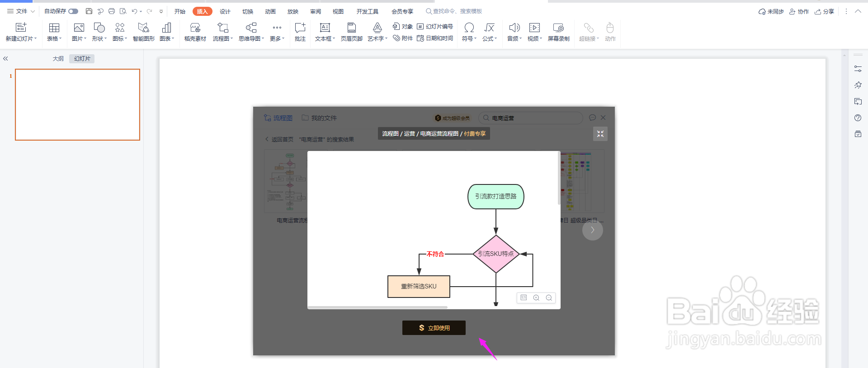The height and width of the screenshot is (368, 868).
Task: Click the undo icon
Action: click(134, 11)
